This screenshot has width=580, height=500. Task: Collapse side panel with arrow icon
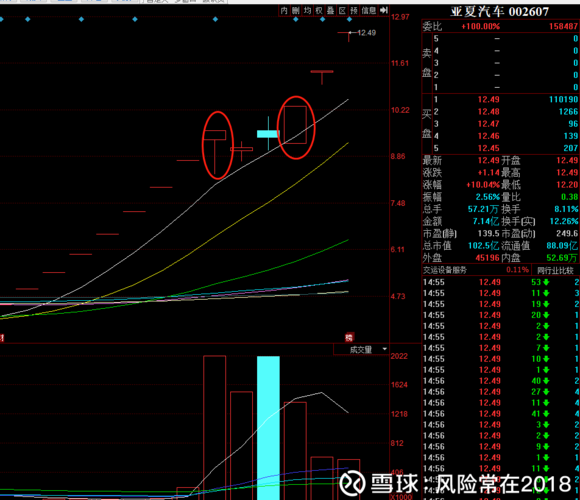384,10
